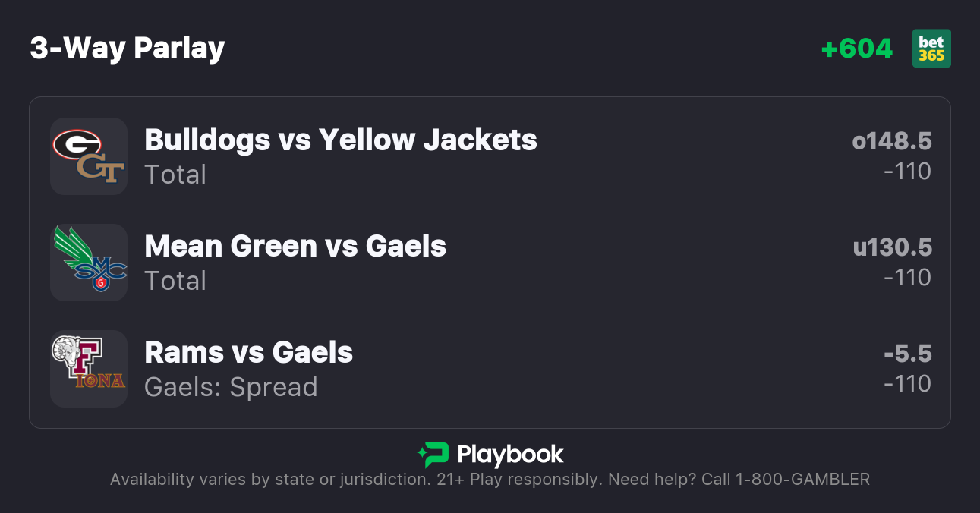The height and width of the screenshot is (513, 980).
Task: Click the -110 odds under u130.5
Action: [x=907, y=278]
